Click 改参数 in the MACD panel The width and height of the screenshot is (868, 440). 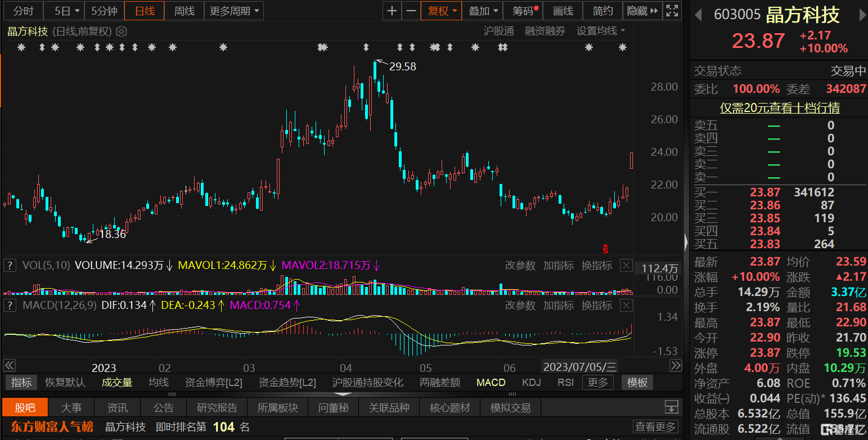coord(520,306)
